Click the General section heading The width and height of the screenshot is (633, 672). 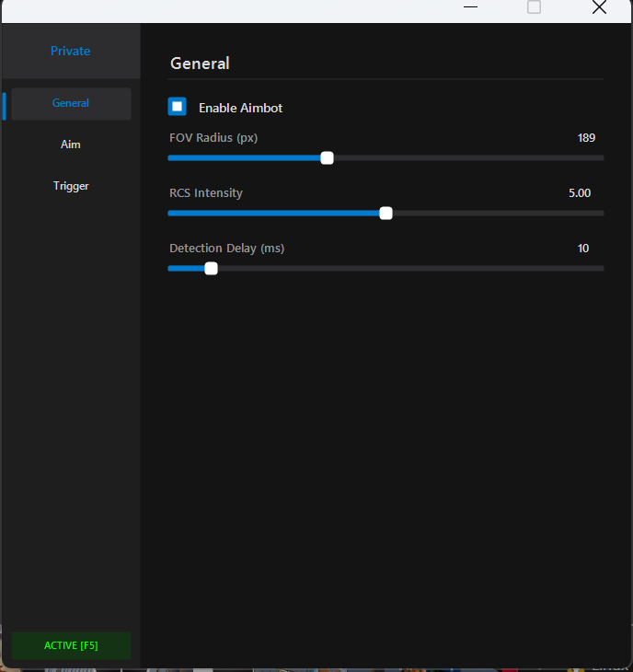pos(200,64)
